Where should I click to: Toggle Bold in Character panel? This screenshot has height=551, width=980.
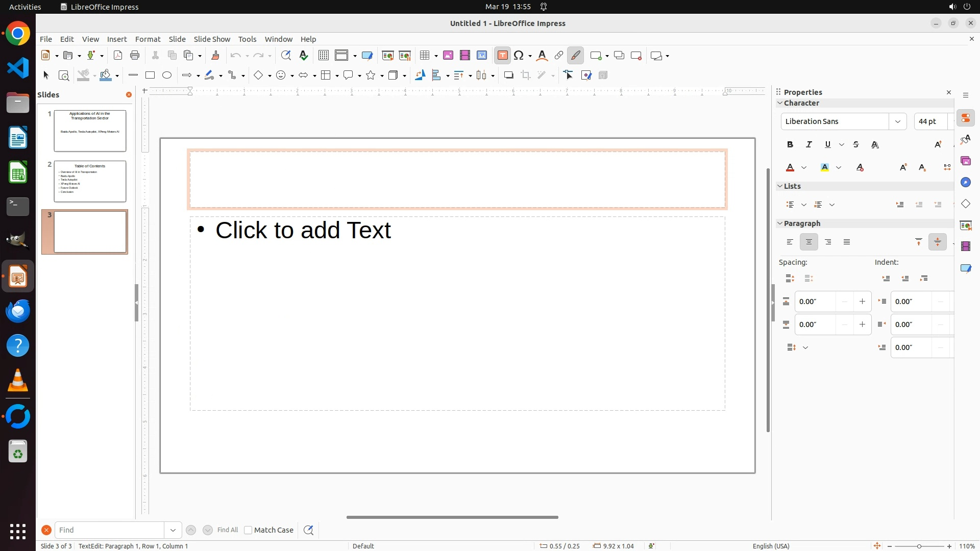point(790,145)
